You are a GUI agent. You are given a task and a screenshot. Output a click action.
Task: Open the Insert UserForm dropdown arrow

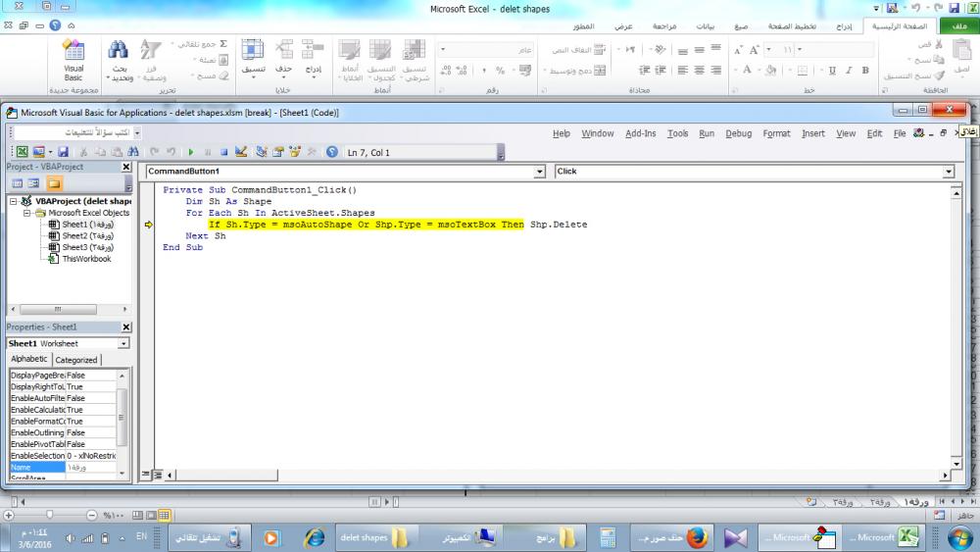point(50,152)
